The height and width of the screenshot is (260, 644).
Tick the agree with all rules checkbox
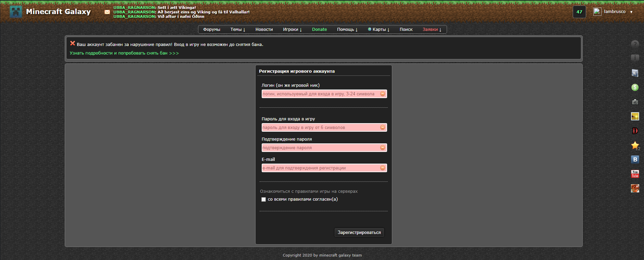click(x=263, y=199)
